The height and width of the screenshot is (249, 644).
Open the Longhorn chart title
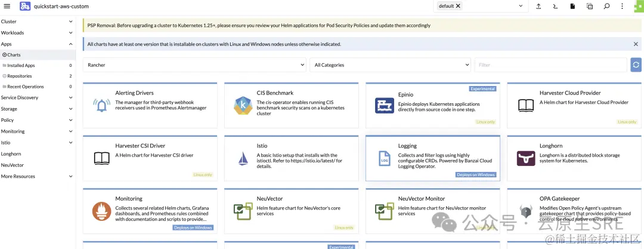(551, 146)
